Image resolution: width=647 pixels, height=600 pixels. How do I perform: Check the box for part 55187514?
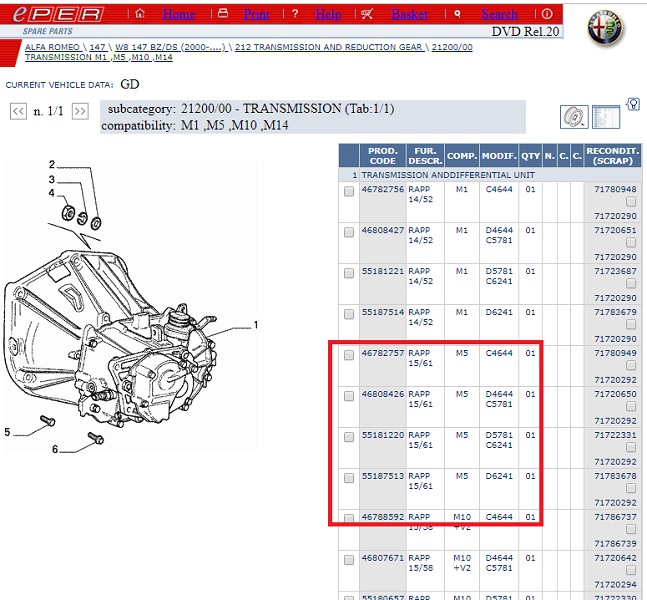coord(349,314)
